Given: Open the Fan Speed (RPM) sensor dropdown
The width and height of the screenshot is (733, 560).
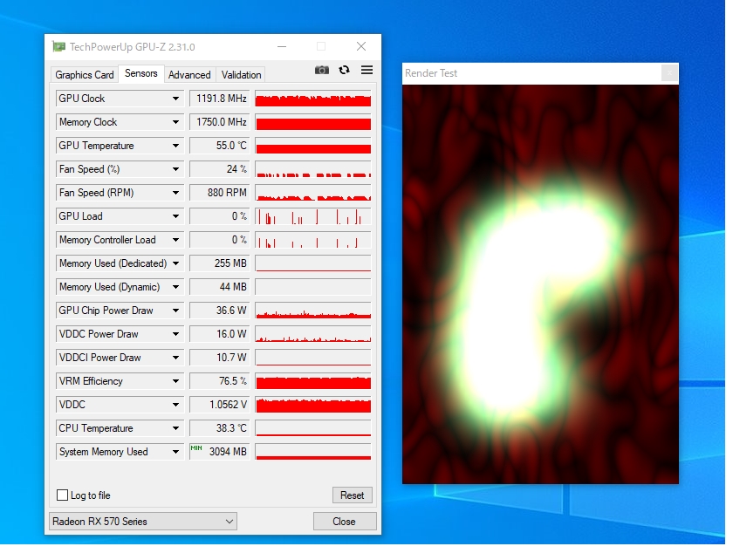Looking at the screenshot, I should coord(175,193).
